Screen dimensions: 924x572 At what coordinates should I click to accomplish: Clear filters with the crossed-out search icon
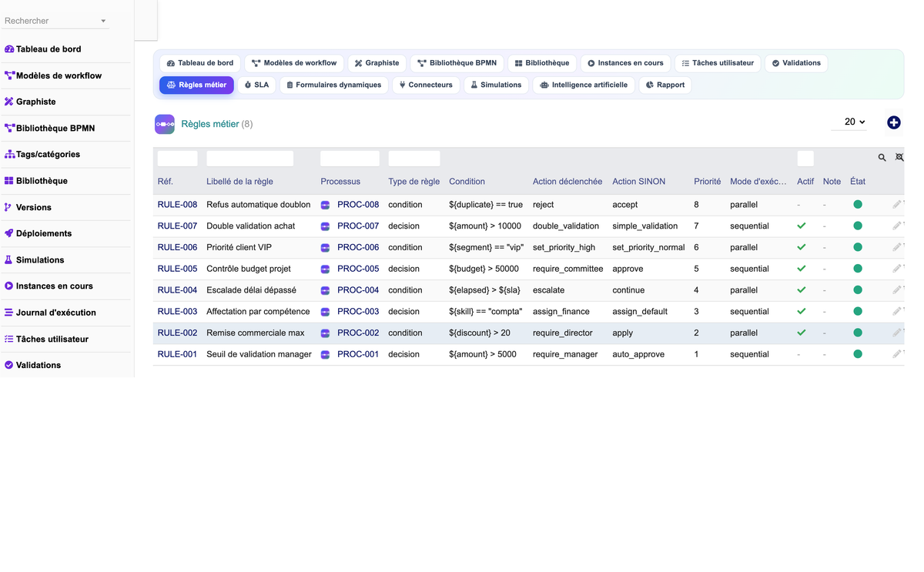pos(899,158)
